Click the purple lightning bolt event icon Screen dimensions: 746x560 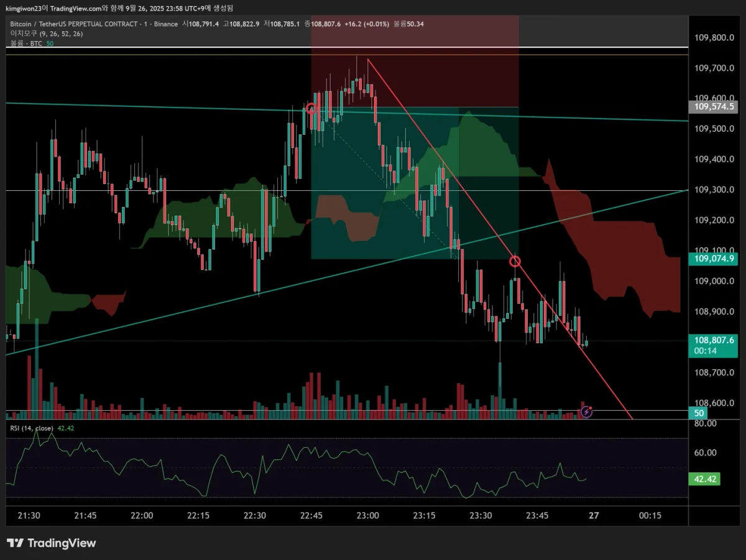(x=586, y=411)
